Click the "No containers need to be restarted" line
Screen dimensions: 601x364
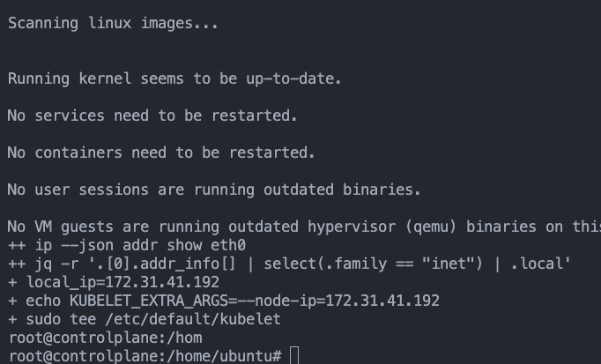point(160,152)
